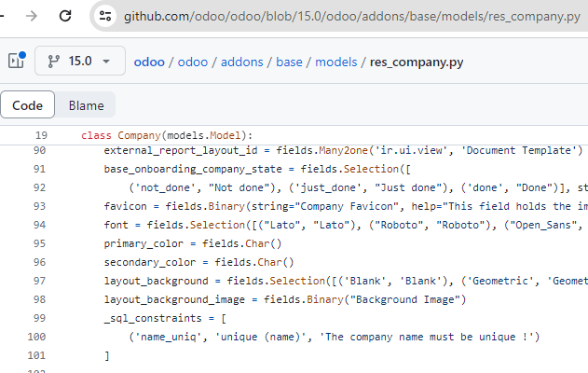
Task: Switch to the Code tab
Action: pos(28,105)
